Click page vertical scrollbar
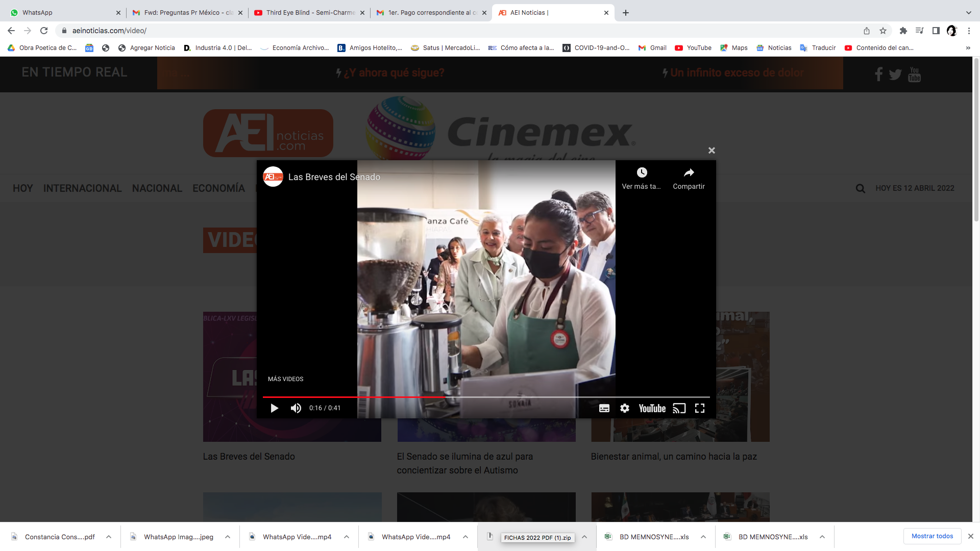980x551 pixels. pos(976,140)
